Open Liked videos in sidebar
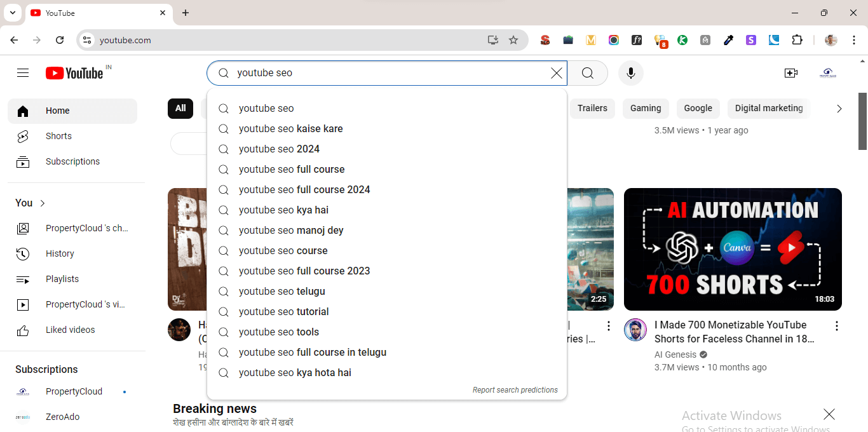Image resolution: width=868 pixels, height=432 pixels. [x=72, y=330]
